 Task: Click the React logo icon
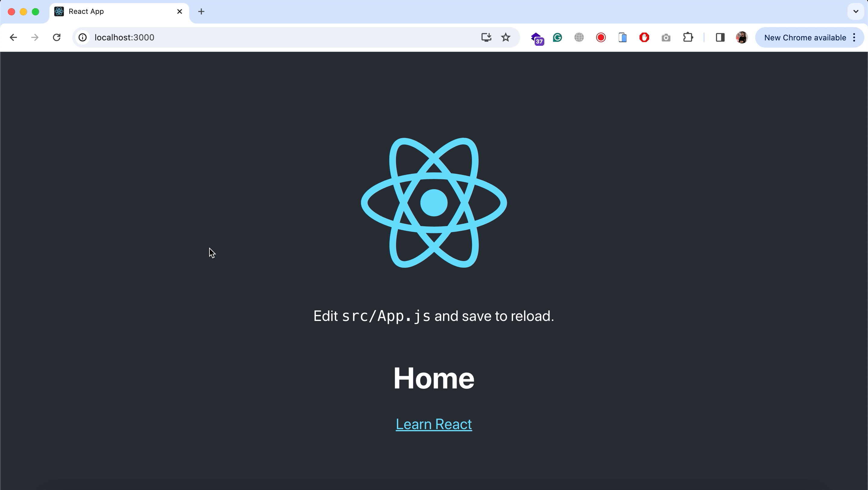pyautogui.click(x=434, y=203)
